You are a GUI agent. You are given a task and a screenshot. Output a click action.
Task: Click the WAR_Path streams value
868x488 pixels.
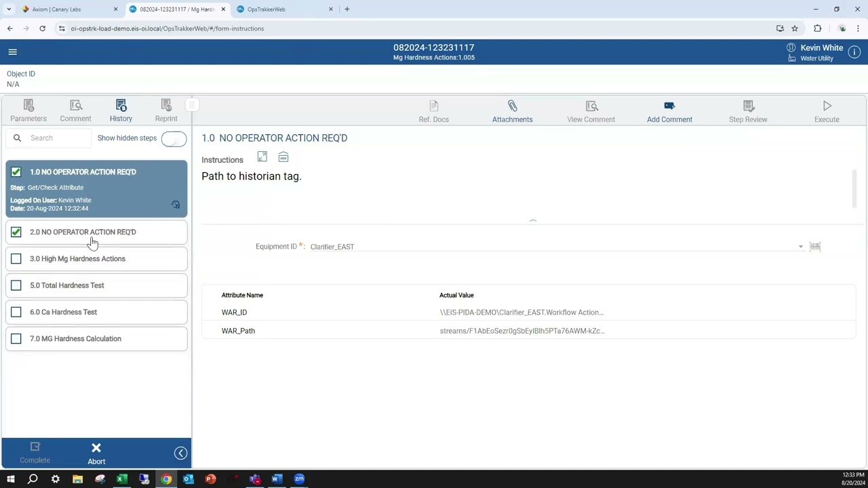[x=522, y=331]
